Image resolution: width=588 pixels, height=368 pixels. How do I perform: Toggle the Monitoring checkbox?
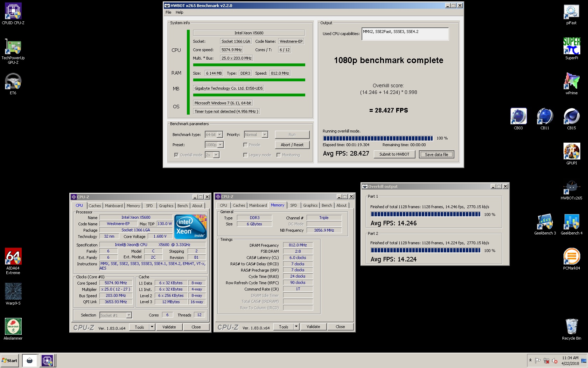(x=279, y=155)
